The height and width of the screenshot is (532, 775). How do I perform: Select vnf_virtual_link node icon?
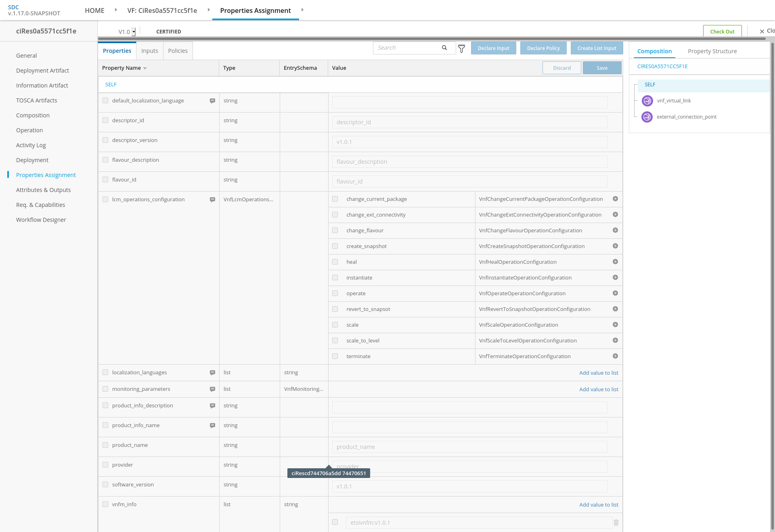(647, 101)
